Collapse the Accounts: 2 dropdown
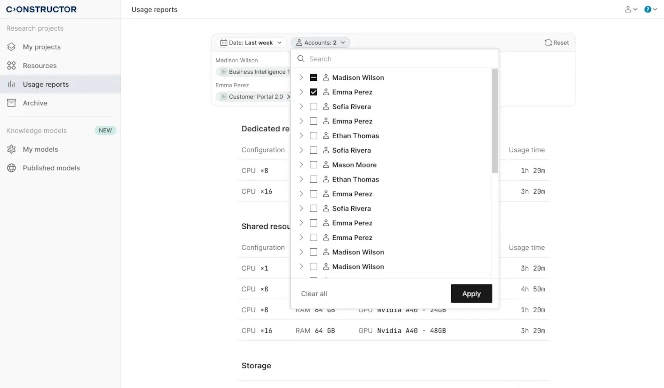Viewport: 664px width, 388px height. coord(321,43)
